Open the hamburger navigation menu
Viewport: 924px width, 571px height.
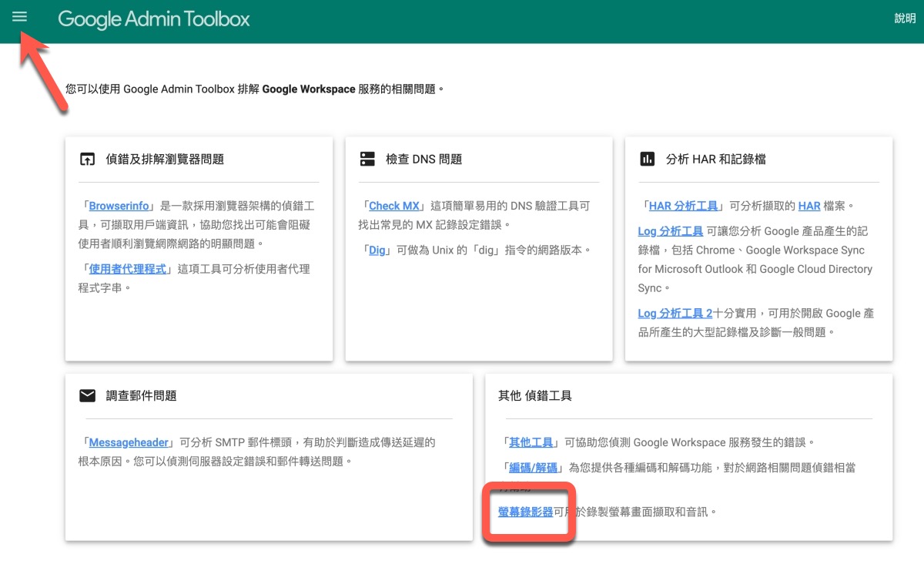[19, 17]
